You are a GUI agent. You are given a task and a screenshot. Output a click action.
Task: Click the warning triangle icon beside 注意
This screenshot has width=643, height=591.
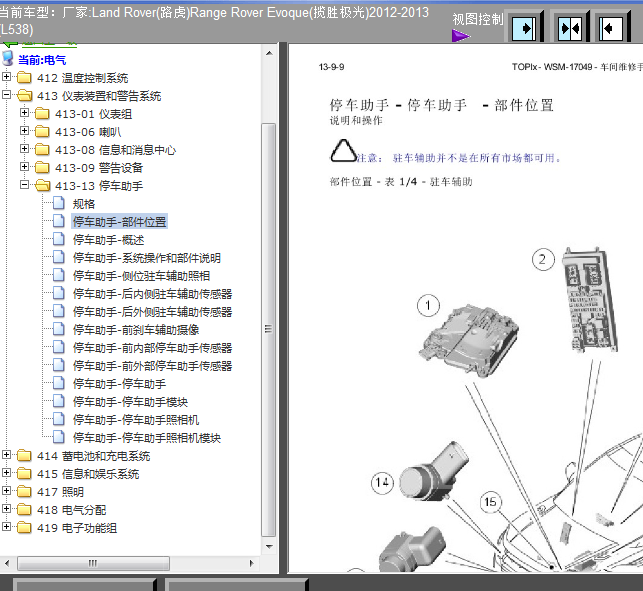343,151
